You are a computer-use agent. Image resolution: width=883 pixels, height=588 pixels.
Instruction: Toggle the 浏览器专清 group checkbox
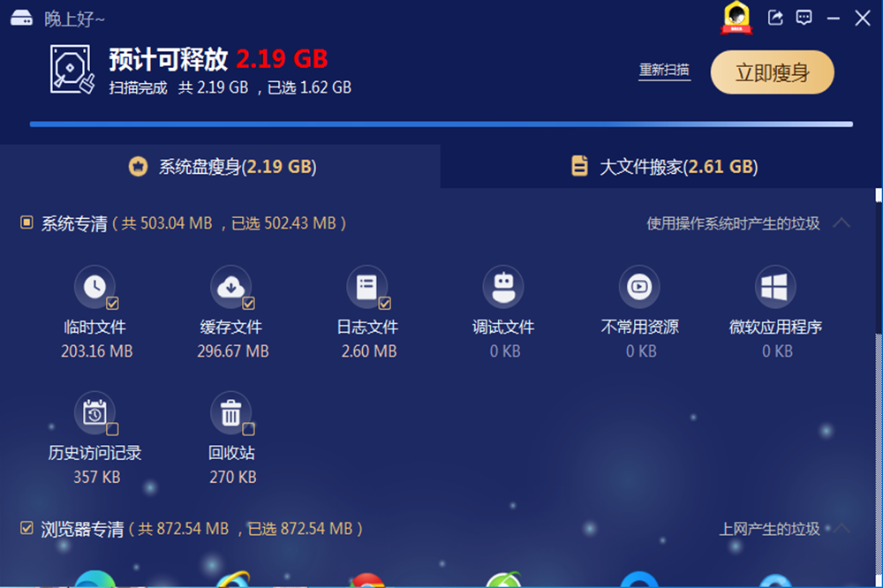[x=26, y=528]
